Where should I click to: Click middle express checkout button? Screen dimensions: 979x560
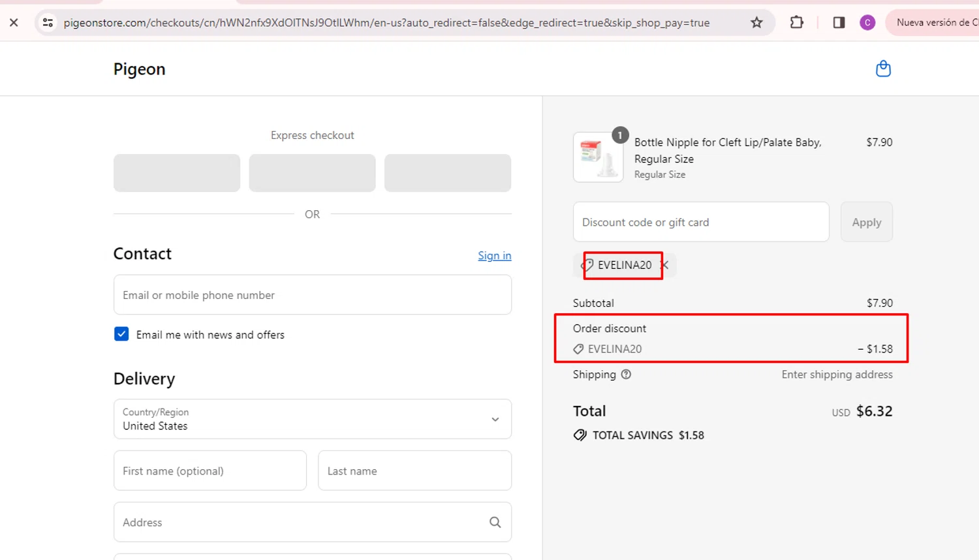click(312, 173)
